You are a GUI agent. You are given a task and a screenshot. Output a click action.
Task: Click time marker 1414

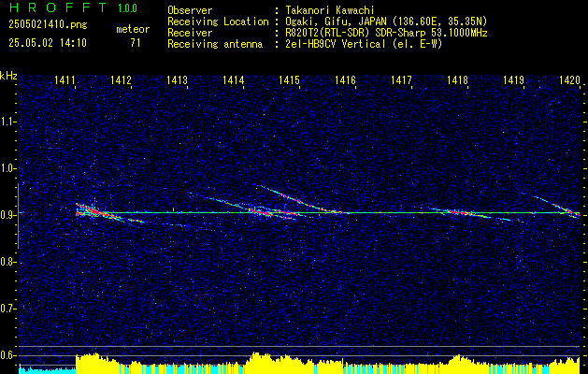[x=234, y=79]
